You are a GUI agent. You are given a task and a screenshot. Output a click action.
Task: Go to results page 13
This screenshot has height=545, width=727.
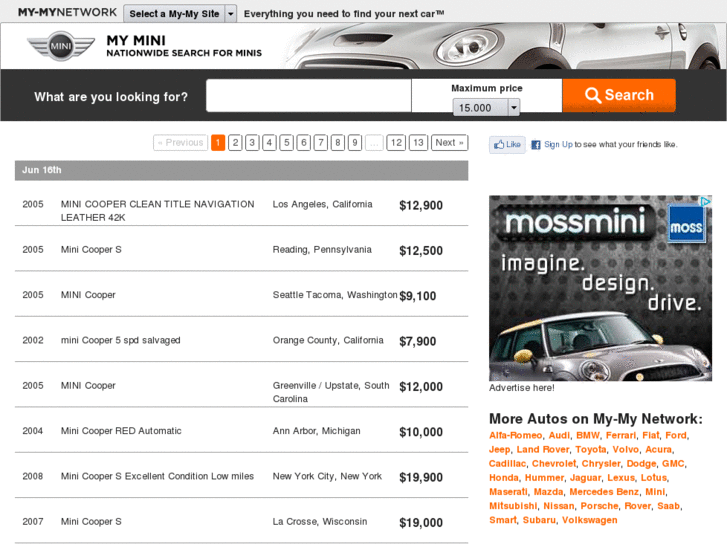(x=418, y=143)
